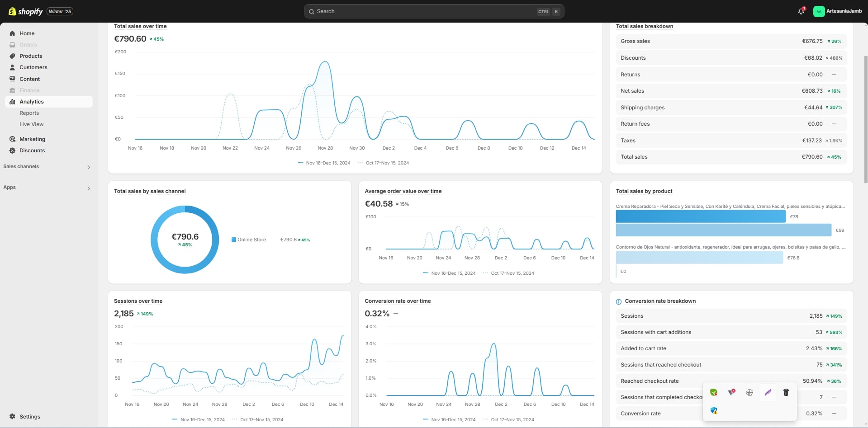Open Settings gear in sidebar
Image resolution: width=868 pixels, height=428 pixels.
[12, 417]
